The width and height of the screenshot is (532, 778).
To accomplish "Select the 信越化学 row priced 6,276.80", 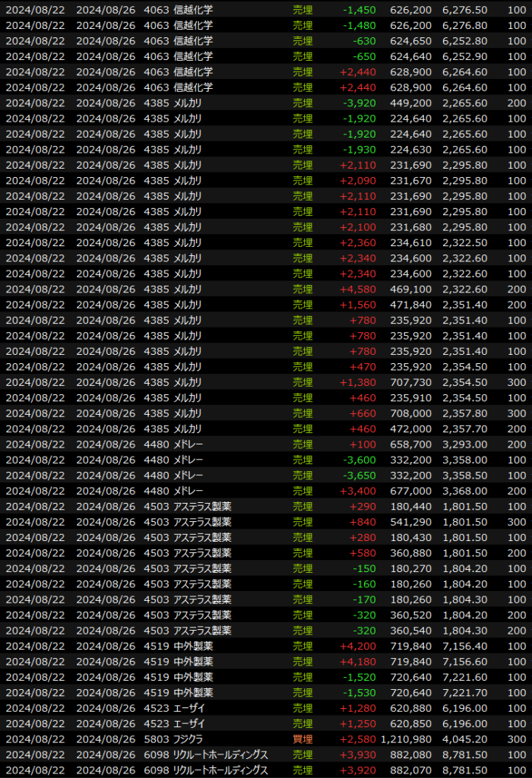I will point(266,25).
